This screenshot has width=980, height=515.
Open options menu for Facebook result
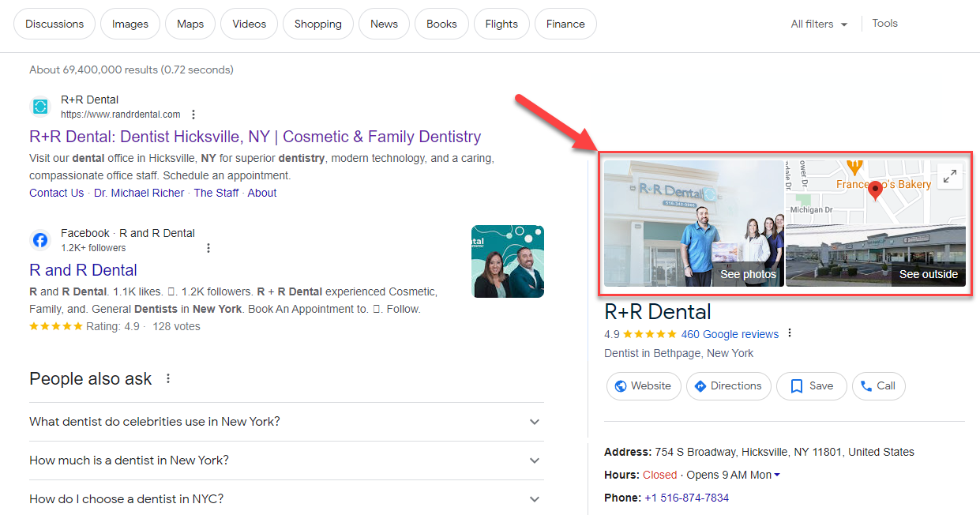pos(208,248)
